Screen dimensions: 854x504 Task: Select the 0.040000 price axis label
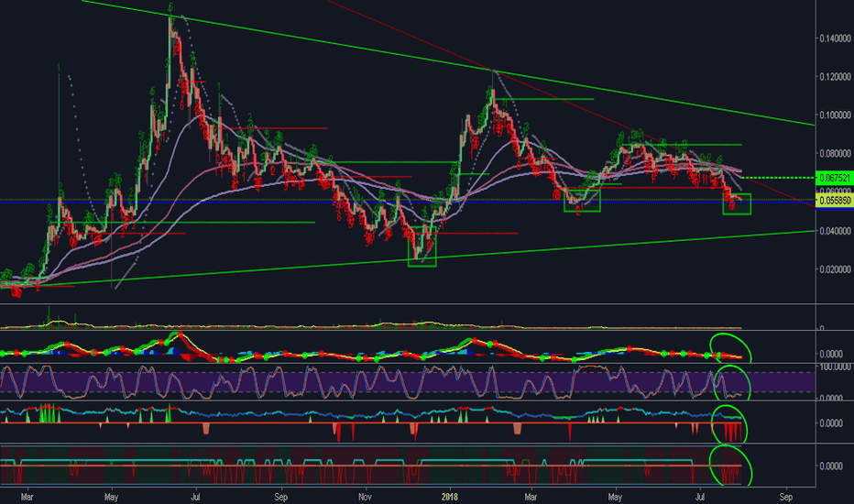click(x=835, y=231)
